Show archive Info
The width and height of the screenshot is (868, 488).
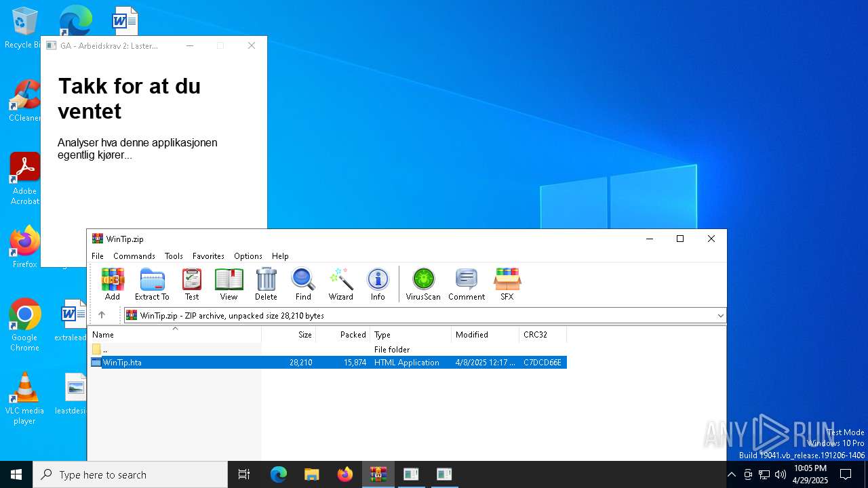click(378, 284)
